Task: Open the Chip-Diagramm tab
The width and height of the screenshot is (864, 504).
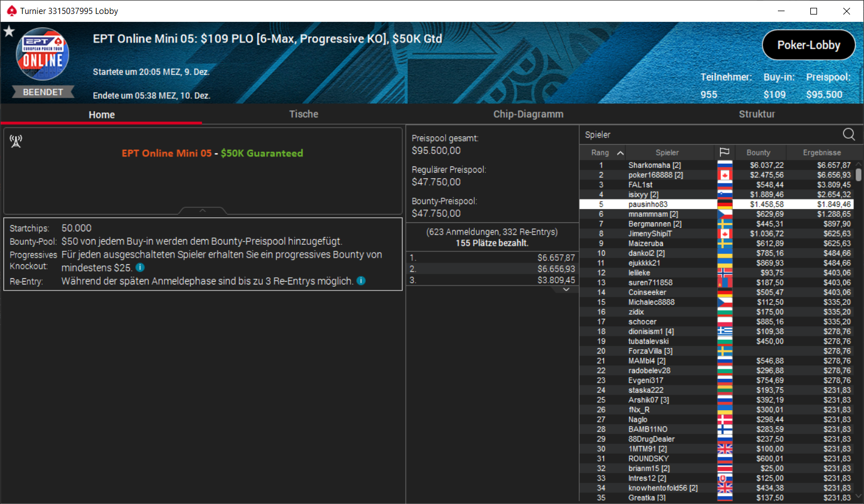Action: (x=528, y=114)
